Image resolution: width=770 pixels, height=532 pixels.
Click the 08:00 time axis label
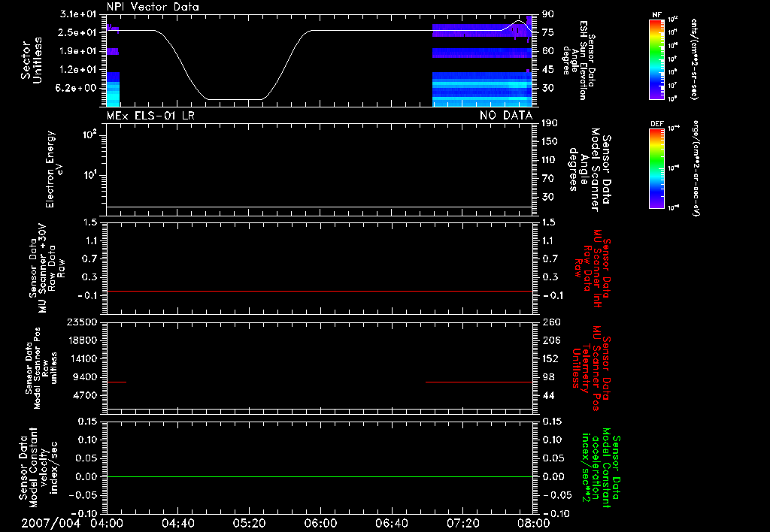pos(534,523)
